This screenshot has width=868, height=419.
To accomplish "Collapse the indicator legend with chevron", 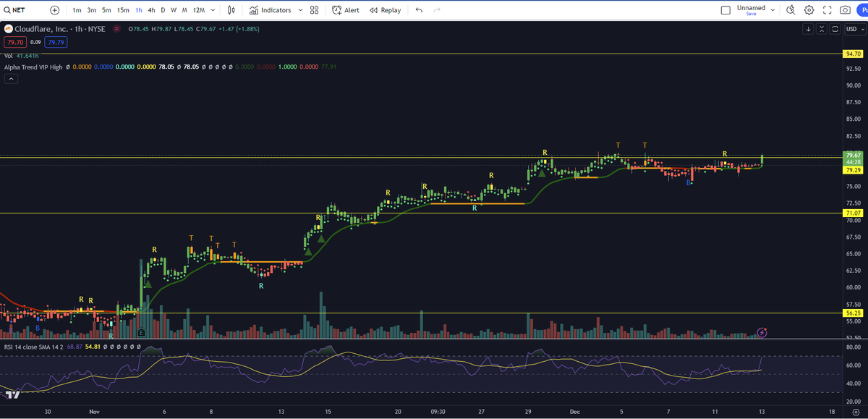I will click(11, 79).
